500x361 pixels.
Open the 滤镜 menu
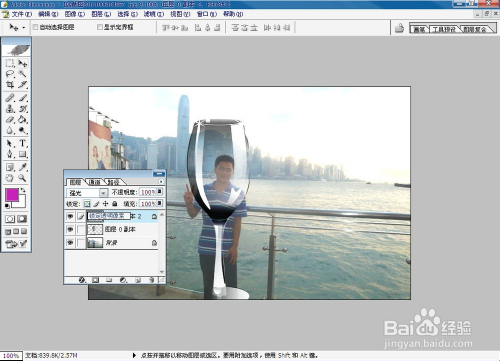click(x=154, y=14)
